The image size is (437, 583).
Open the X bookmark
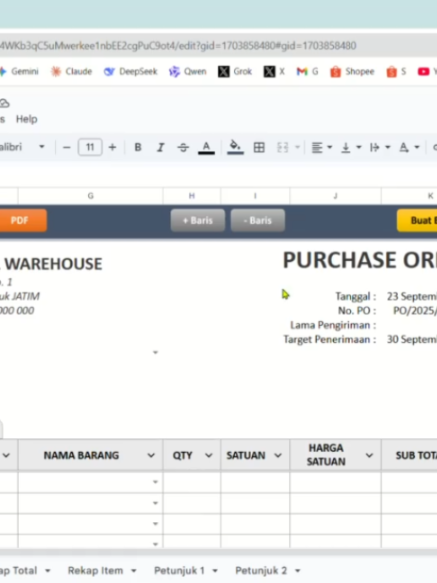(274, 71)
